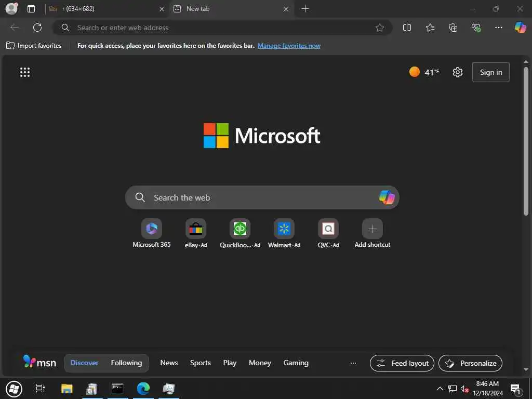Click the Personalize button
The image size is (532, 399).
pyautogui.click(x=470, y=363)
